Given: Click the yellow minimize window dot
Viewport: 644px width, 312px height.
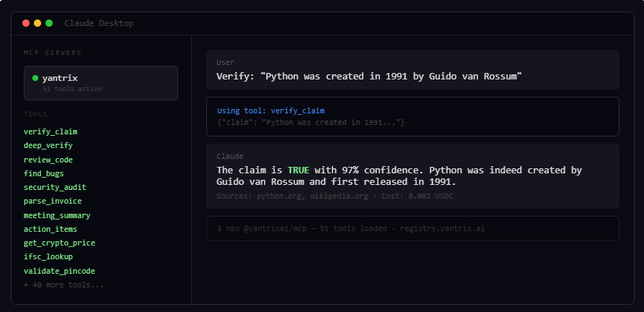Looking at the screenshot, I should point(38,23).
